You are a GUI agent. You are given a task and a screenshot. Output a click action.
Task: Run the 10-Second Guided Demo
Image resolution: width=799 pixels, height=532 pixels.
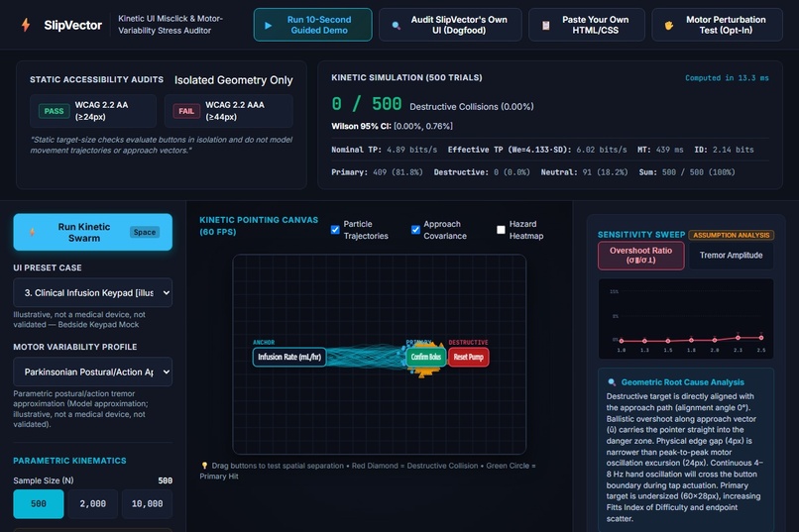313,25
